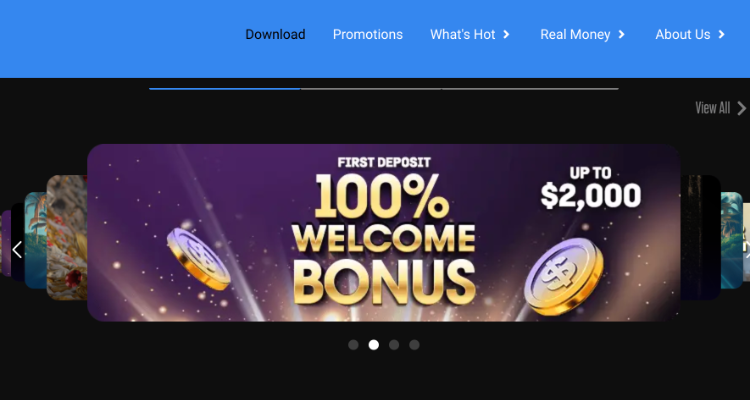The image size is (750, 400).
Task: Select the fourth carousel pagination dot
Action: 414,344
